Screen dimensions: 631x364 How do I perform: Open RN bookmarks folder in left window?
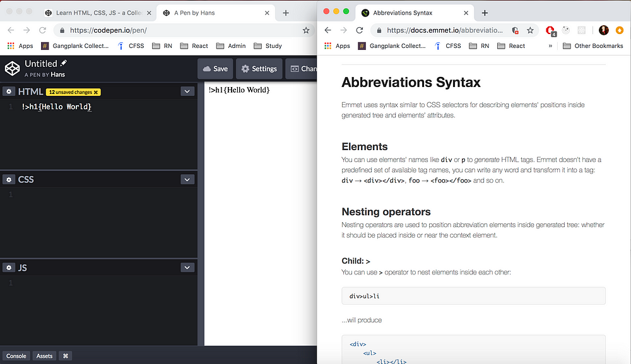click(162, 46)
